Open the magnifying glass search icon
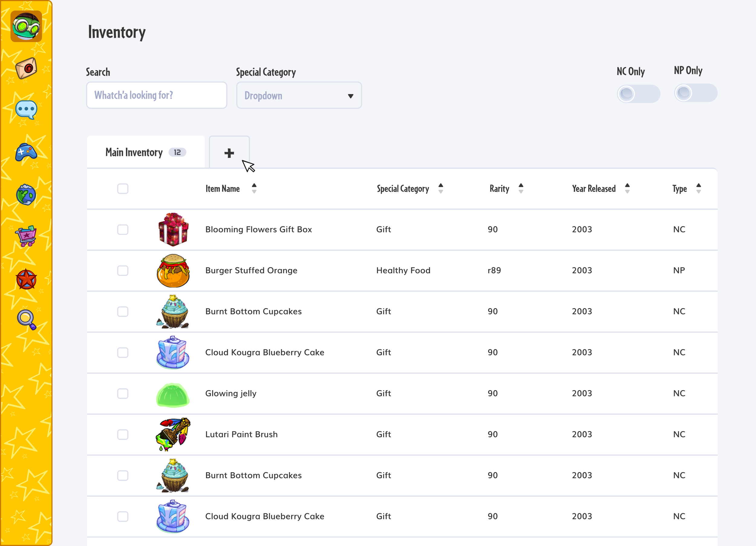The width and height of the screenshot is (756, 546). click(26, 320)
